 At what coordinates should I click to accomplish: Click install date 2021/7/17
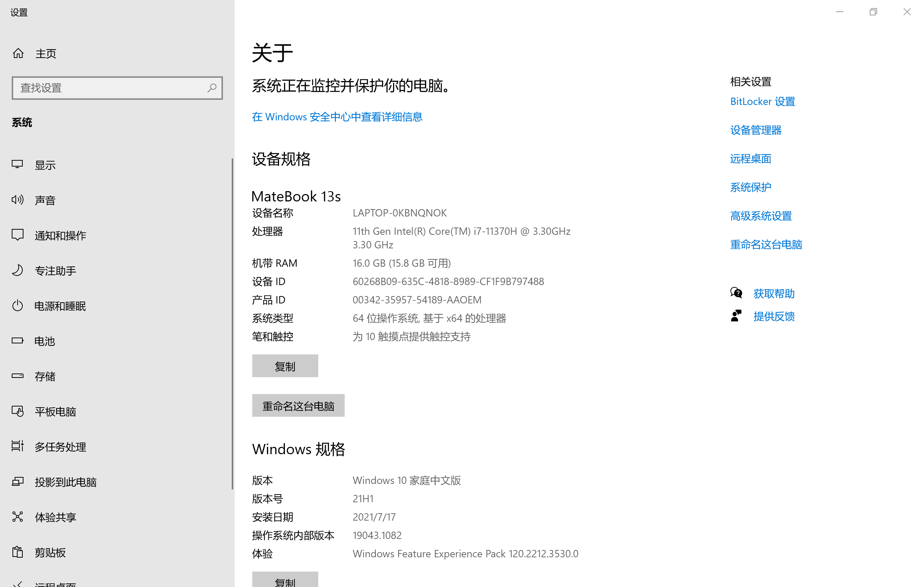click(374, 517)
